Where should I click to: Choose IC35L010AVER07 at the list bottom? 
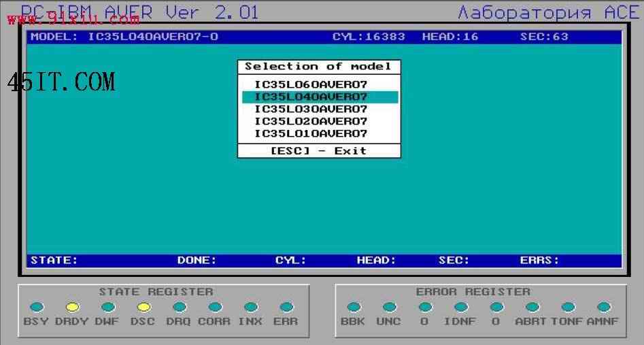[311, 133]
